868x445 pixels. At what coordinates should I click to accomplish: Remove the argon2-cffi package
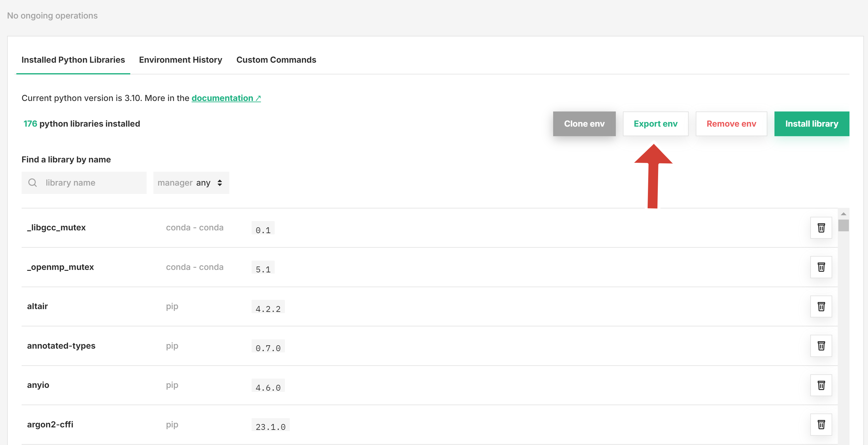tap(821, 424)
